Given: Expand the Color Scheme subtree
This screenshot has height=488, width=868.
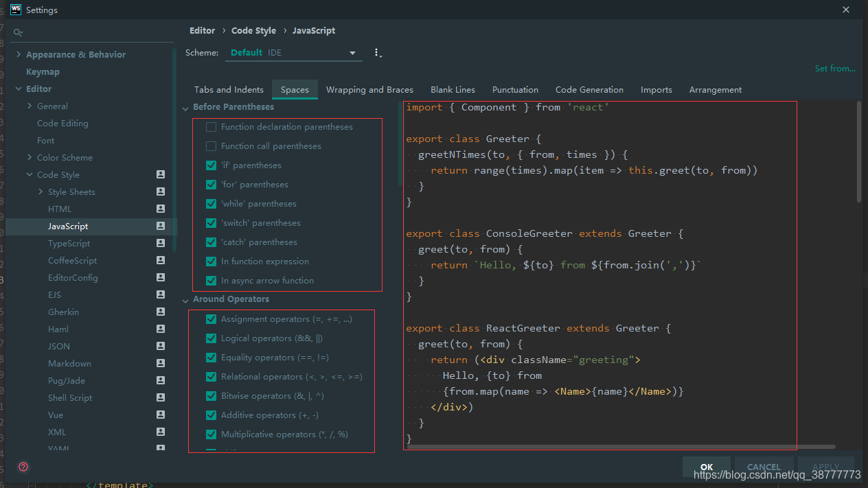Looking at the screenshot, I should 30,157.
